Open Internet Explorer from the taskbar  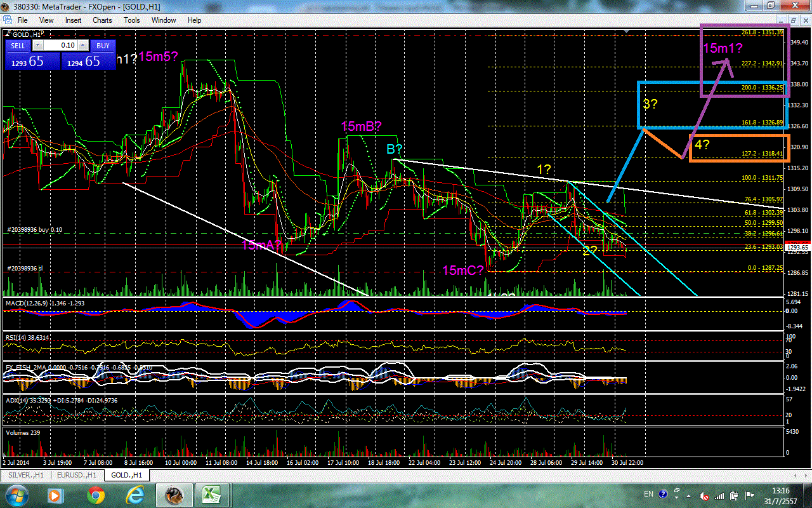coord(135,495)
